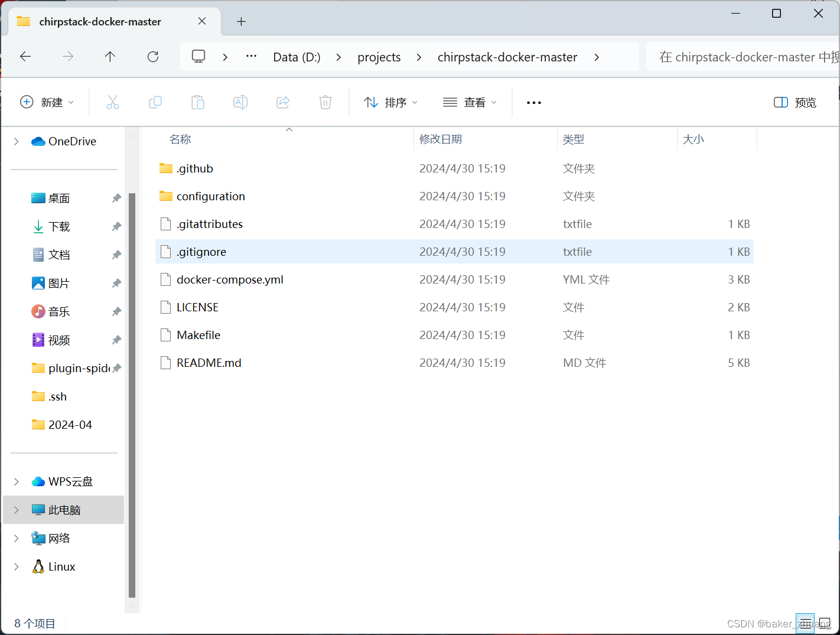Click the Delete (trash) icon
840x635 pixels.
click(x=325, y=102)
